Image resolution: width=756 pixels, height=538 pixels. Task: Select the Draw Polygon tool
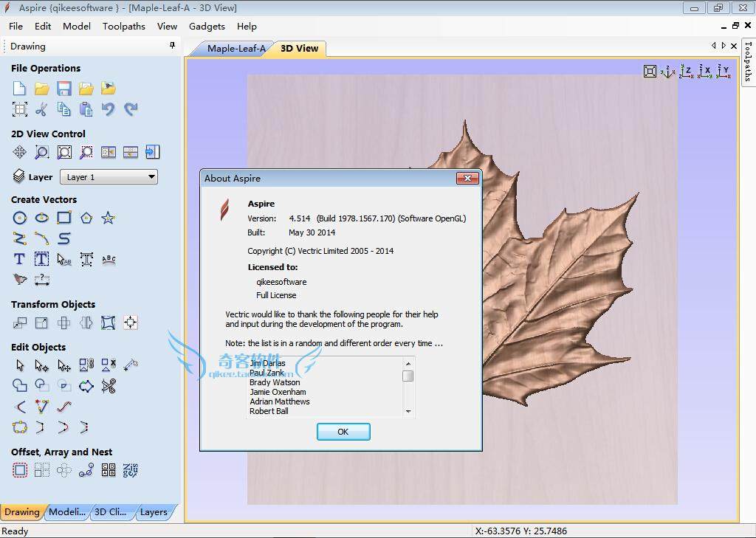pyautogui.click(x=86, y=218)
